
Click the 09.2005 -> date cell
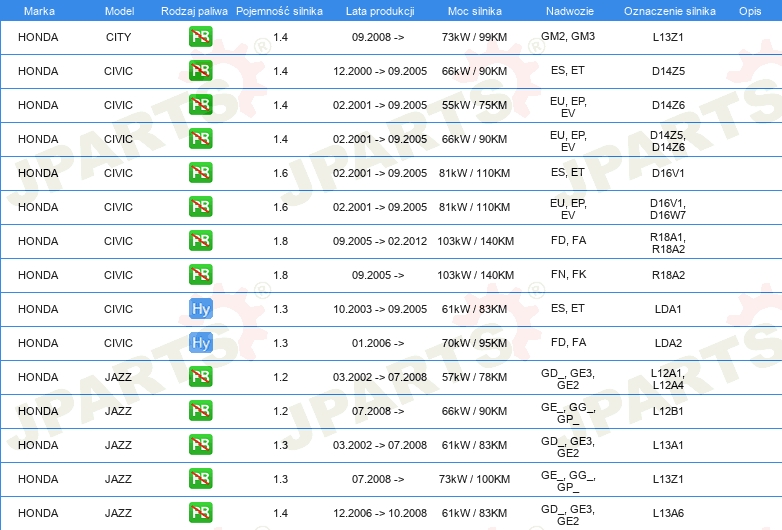(x=378, y=275)
